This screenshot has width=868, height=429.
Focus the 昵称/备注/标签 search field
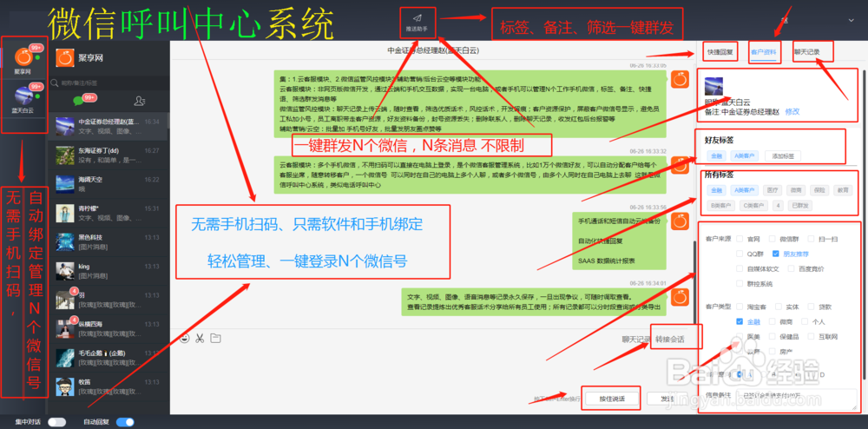pyautogui.click(x=108, y=83)
